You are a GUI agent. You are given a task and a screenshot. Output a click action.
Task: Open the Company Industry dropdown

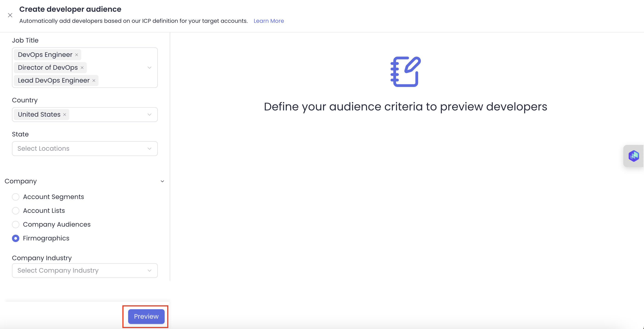coord(84,271)
